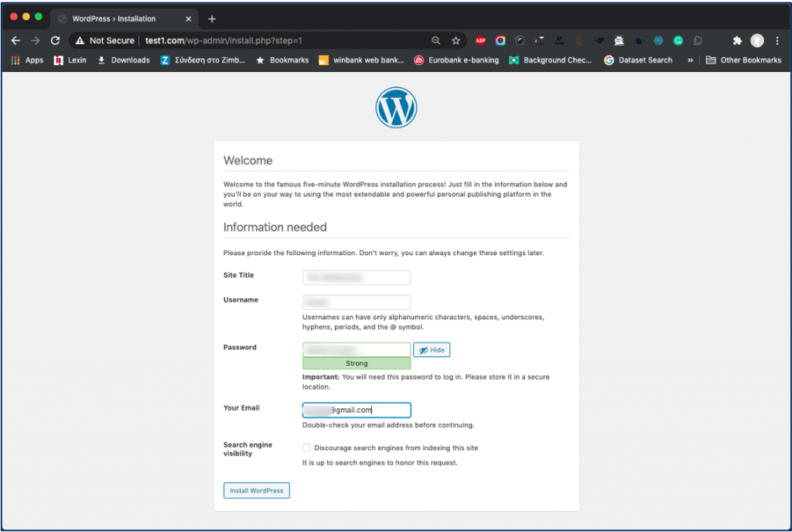
Task: Click the zoom magnifier icon in address bar
Action: pyautogui.click(x=436, y=40)
